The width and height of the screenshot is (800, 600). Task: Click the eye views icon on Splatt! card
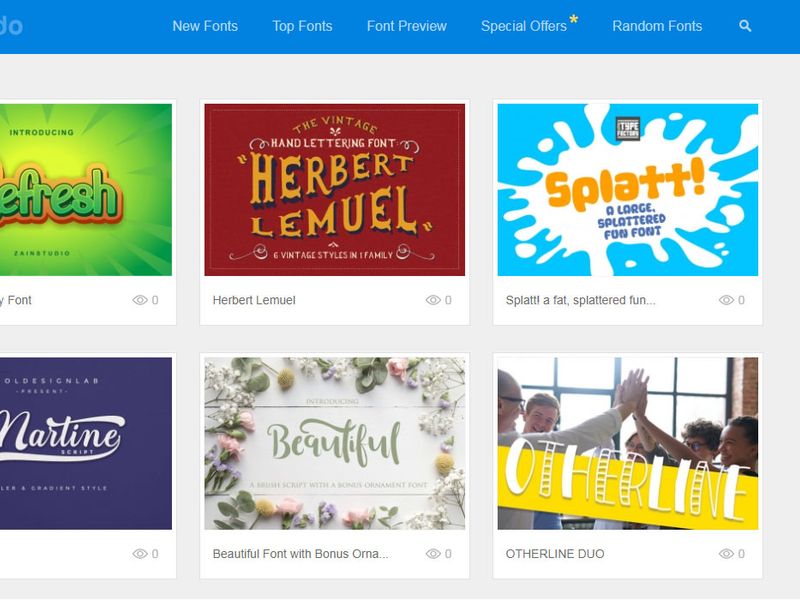click(726, 300)
